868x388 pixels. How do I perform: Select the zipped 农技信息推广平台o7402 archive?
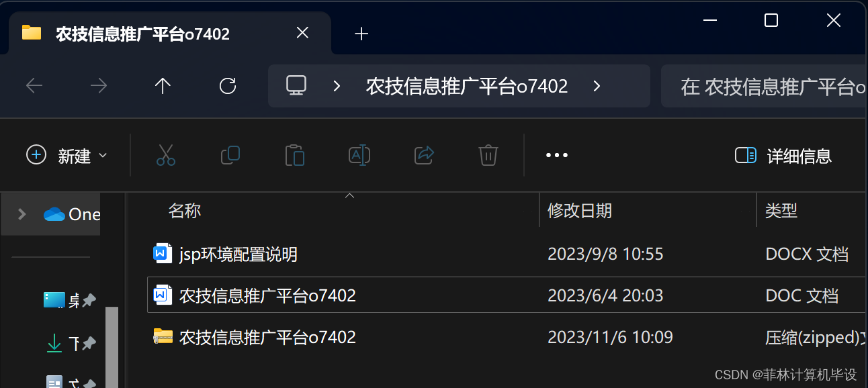coord(505,336)
